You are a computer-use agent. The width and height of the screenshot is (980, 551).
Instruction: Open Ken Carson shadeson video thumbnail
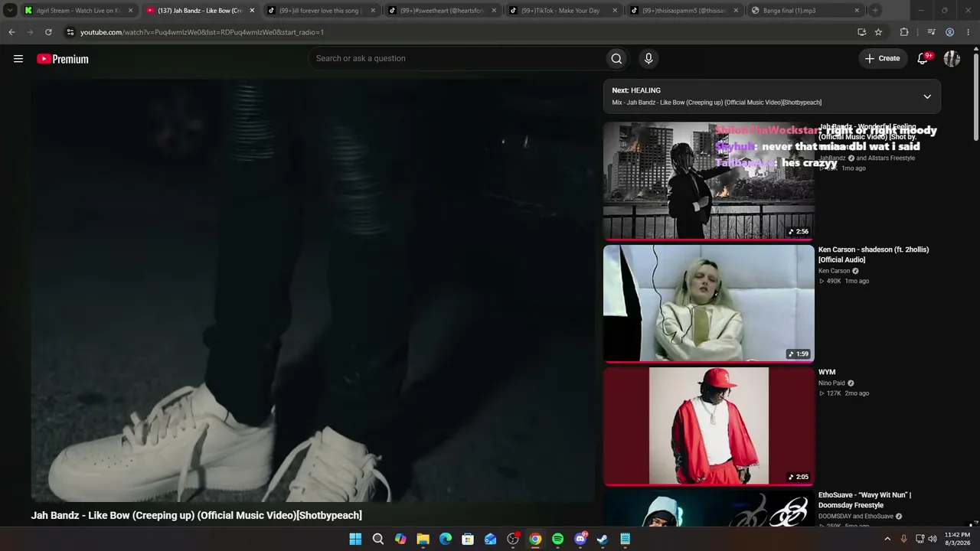[709, 304]
